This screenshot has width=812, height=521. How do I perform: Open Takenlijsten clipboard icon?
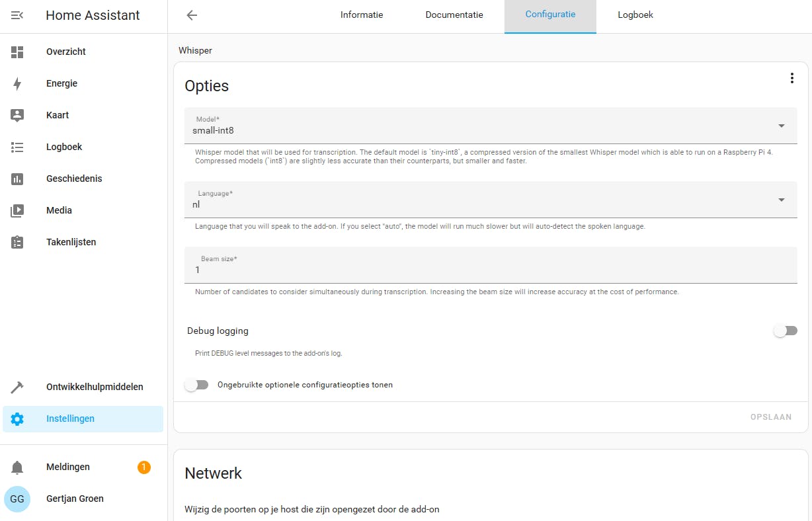pos(17,242)
